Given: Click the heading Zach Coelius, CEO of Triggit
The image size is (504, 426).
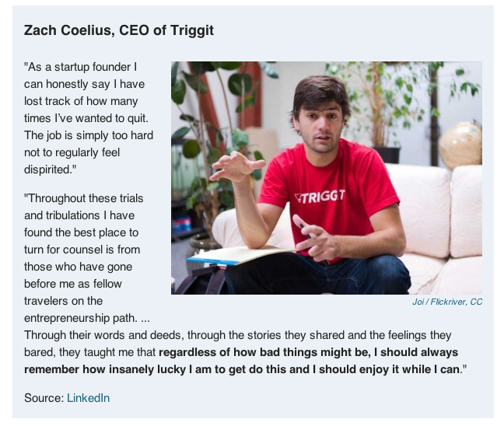Looking at the screenshot, I should 118,30.
